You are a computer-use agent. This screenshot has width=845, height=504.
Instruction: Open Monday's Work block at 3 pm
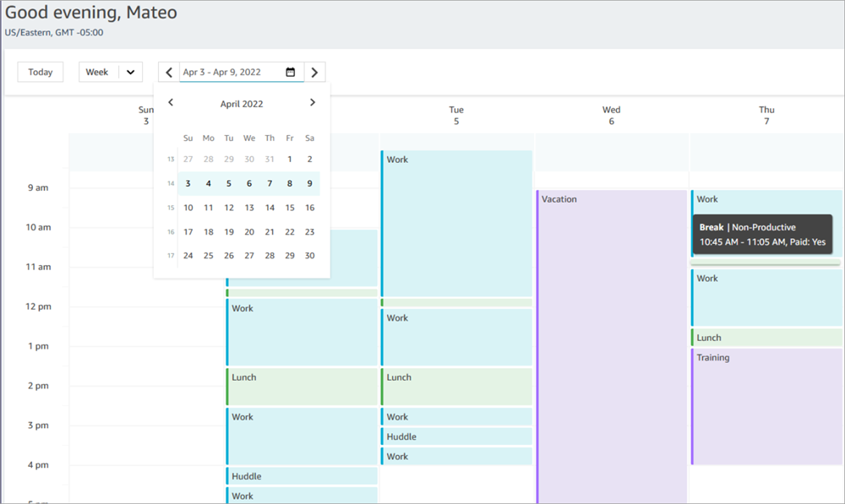pyautogui.click(x=302, y=436)
